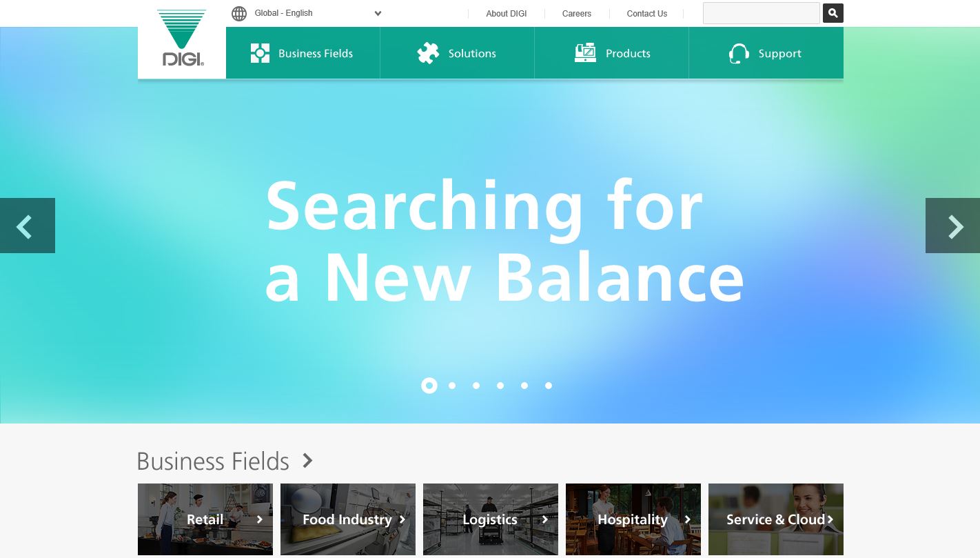The width and height of the screenshot is (980, 558).
Task: Click the globe language icon
Action: 239,14
